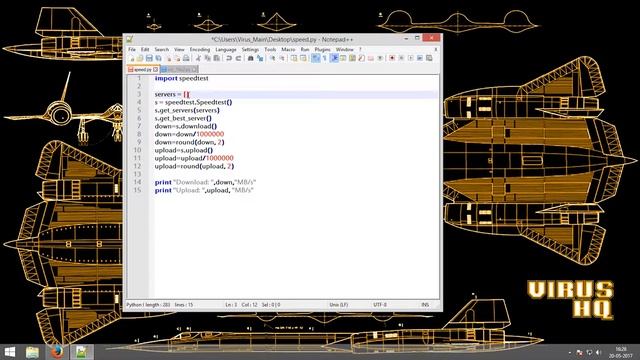Open the volume control in system tray
The image size is (640, 360).
598,352
